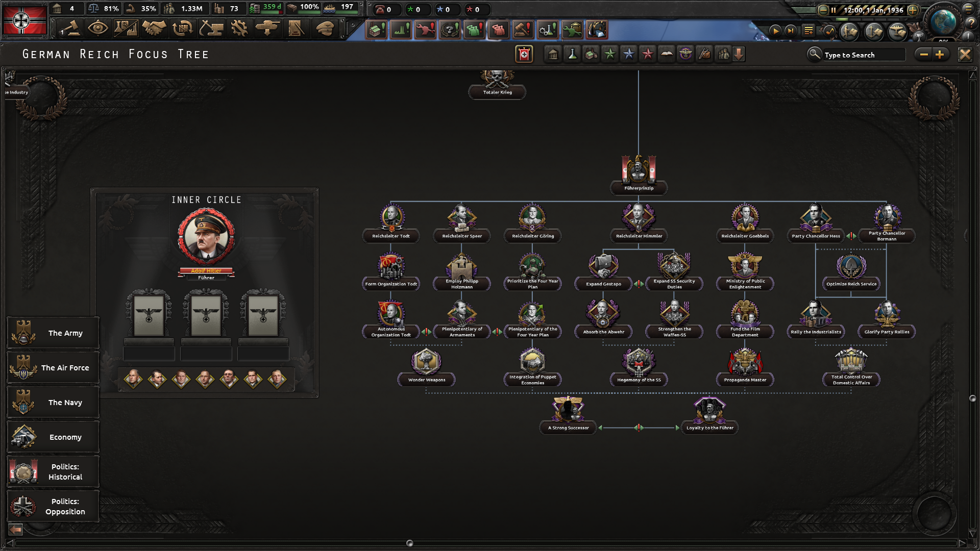Open the main menu hamburger button
Screen dimensions: 980x551
969,8
